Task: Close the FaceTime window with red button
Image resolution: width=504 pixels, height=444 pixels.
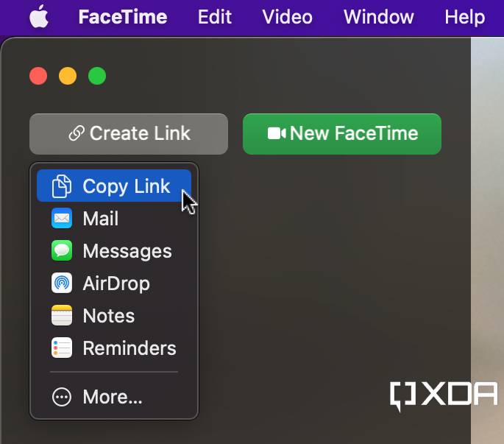Action: click(x=38, y=76)
